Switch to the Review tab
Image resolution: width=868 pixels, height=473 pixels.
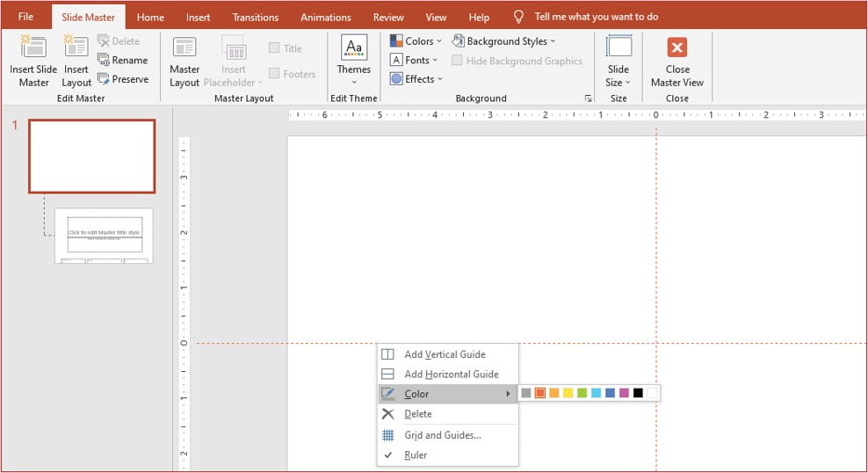pos(388,18)
